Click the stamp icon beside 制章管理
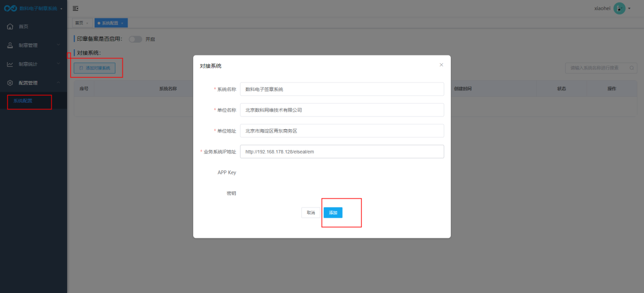 pos(10,45)
